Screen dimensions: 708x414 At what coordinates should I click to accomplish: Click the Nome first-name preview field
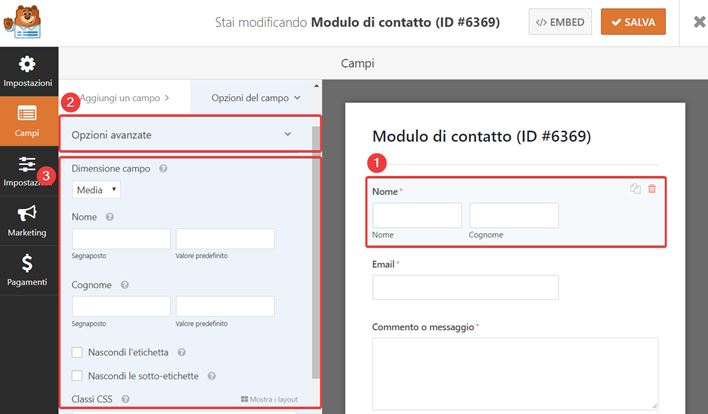coord(417,215)
